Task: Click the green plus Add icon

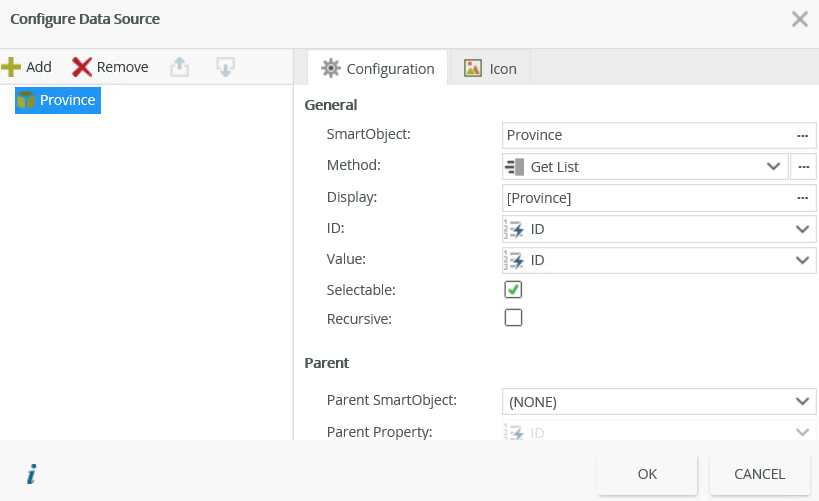Action: point(12,67)
